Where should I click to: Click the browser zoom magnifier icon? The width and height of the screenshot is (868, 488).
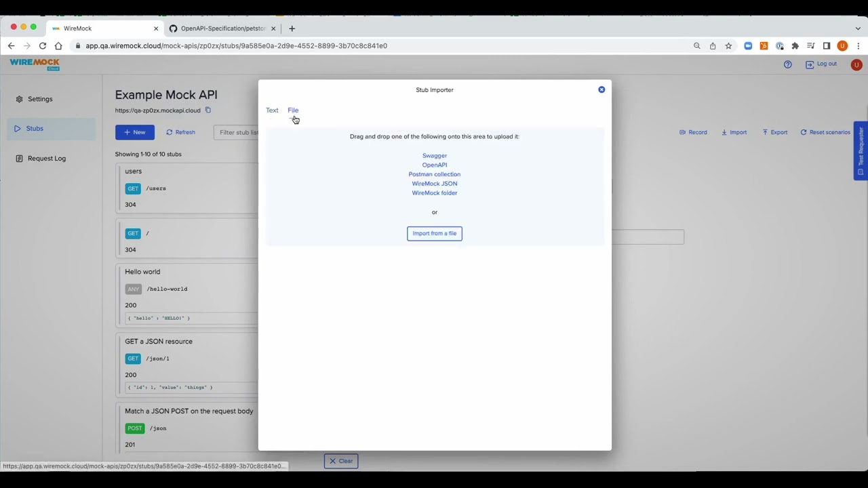[696, 46]
